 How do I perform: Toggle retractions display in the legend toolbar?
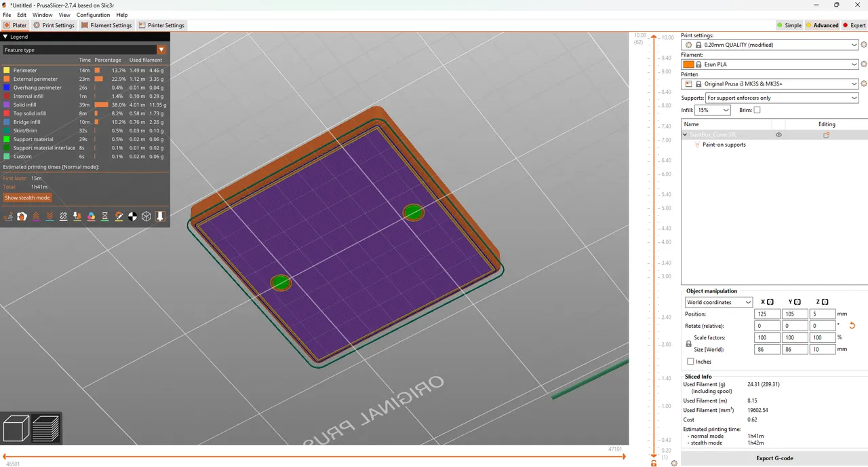(36, 216)
